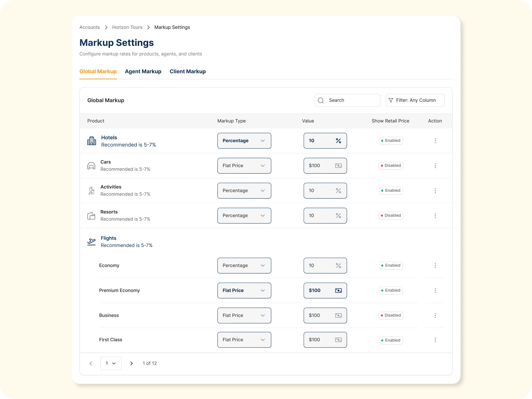The width and height of the screenshot is (532, 399).
Task: Click the First Class row label
Action: click(x=111, y=340)
